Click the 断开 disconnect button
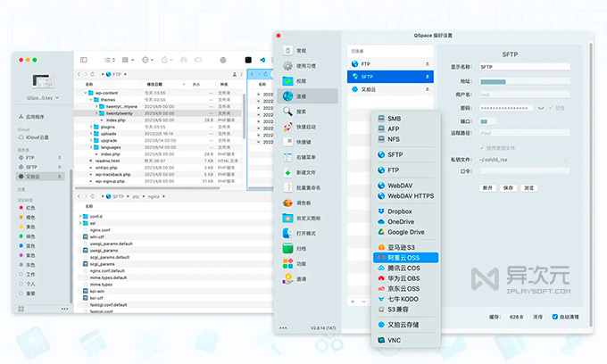The image size is (607, 364). (x=487, y=188)
